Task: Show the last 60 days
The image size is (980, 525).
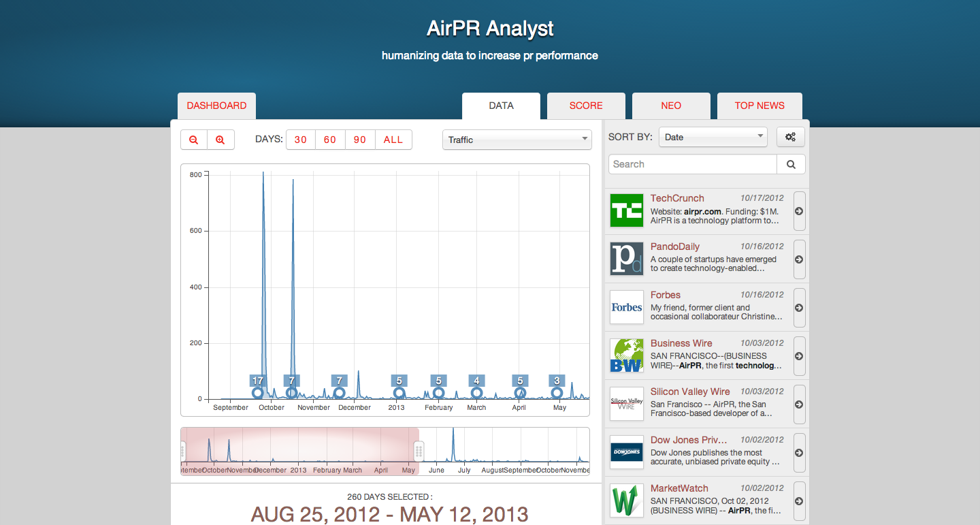Action: (330, 140)
